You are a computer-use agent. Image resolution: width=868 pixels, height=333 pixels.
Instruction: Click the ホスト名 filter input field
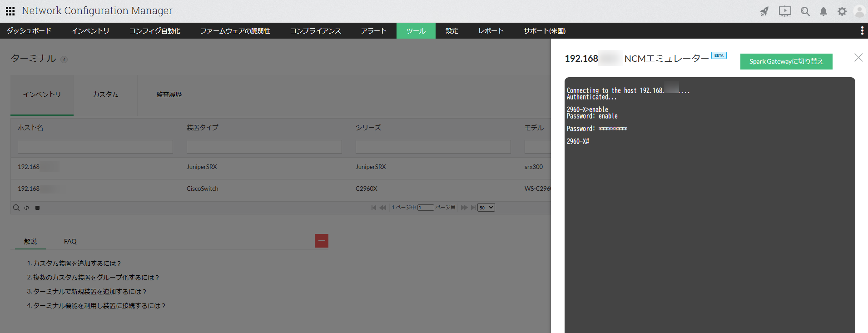95,147
